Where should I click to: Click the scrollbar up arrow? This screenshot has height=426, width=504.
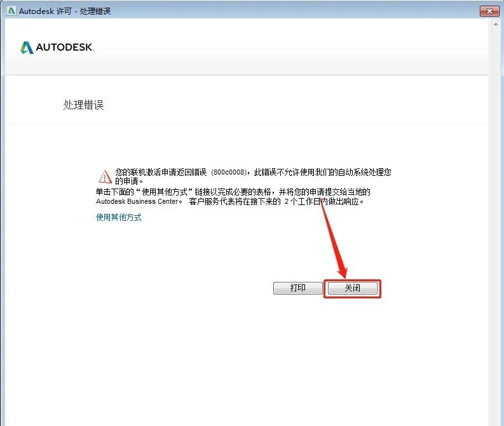click(x=496, y=24)
